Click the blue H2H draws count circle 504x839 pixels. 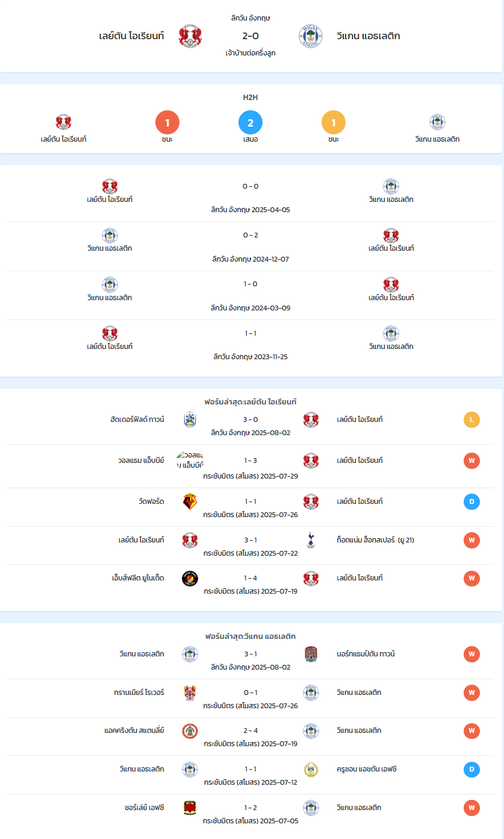coord(250,123)
